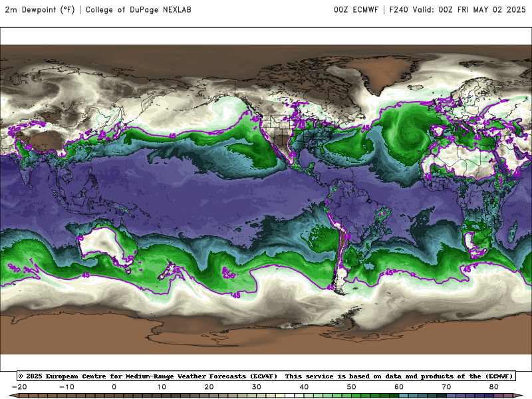This screenshot has width=532, height=399.
Task: Click the "80" colorbar tick label
Action: pos(494,387)
